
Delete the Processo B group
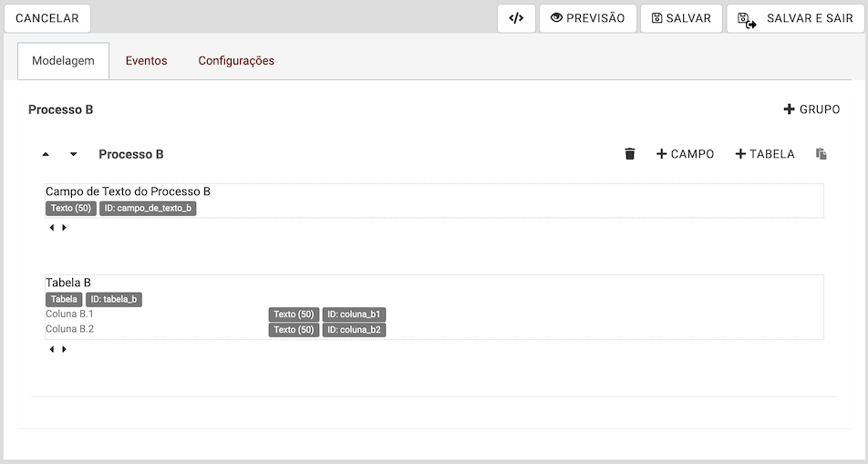click(x=629, y=154)
